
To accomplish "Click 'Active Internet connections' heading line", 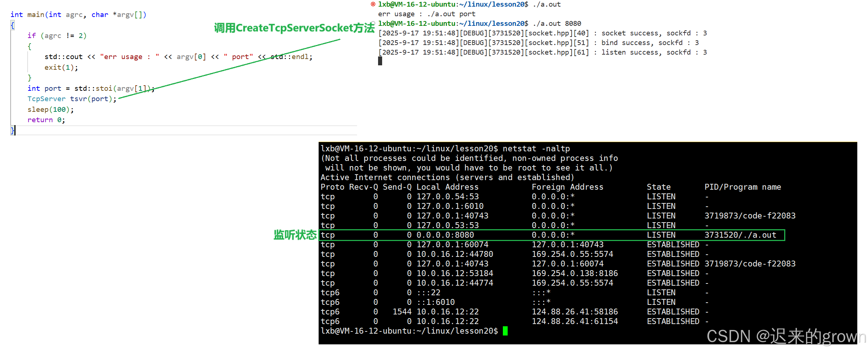I will 447,178.
